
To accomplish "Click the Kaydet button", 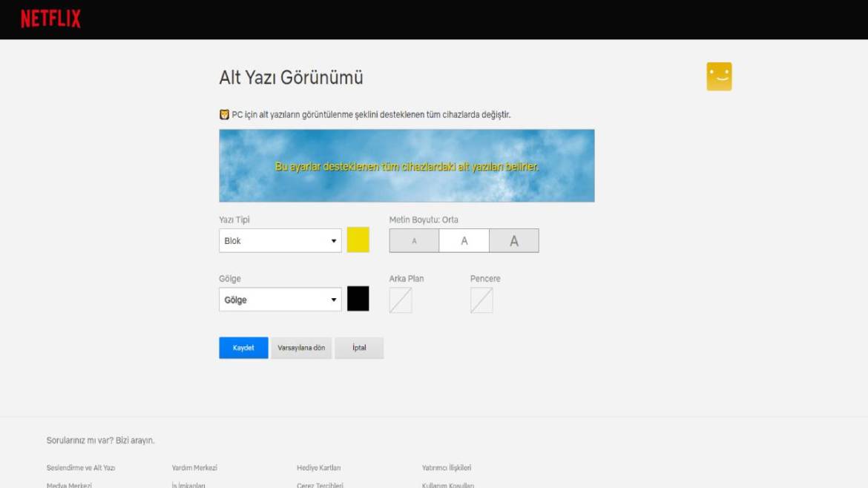I will pos(243,347).
